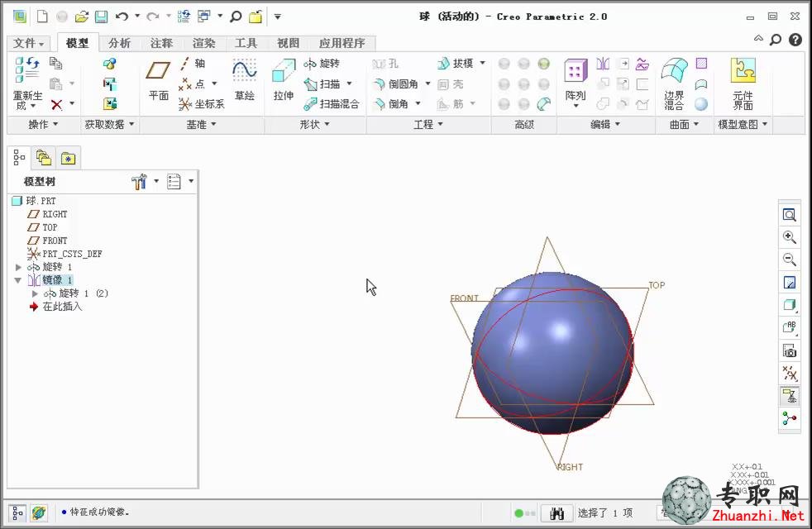Select the Round (倒圆角) tool

[396, 83]
